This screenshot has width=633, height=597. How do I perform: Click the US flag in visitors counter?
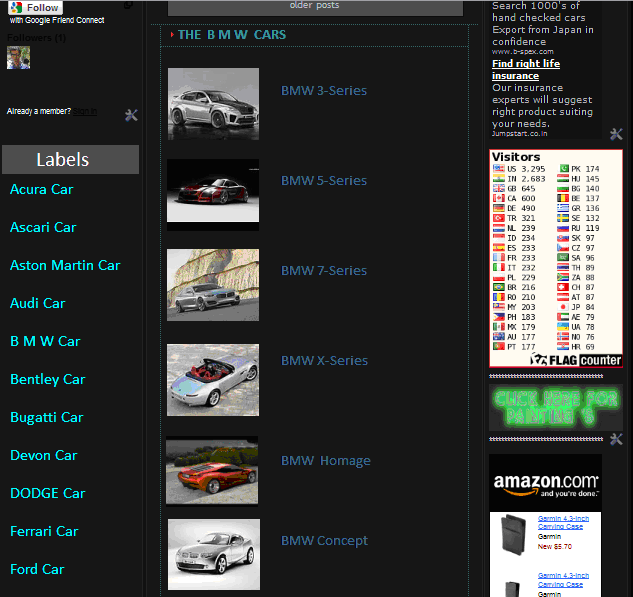coord(499,169)
